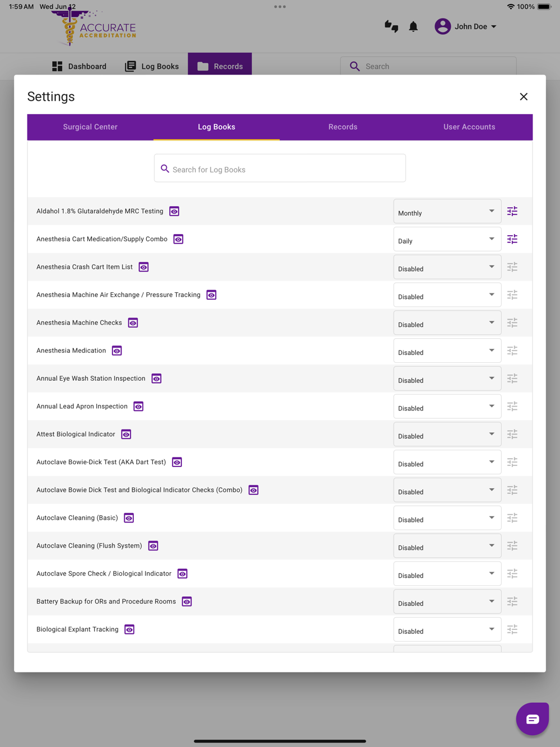Click sliders icon for Attest Biological Indicator
The image size is (560, 747).
pyautogui.click(x=512, y=434)
